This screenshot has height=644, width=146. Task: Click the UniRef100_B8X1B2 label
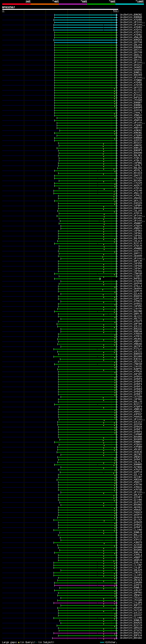(x=131, y=638)
